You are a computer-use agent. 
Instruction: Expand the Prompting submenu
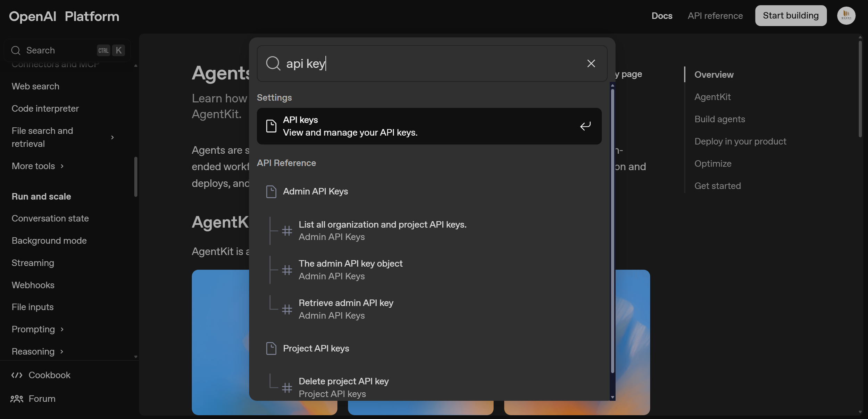(x=62, y=329)
